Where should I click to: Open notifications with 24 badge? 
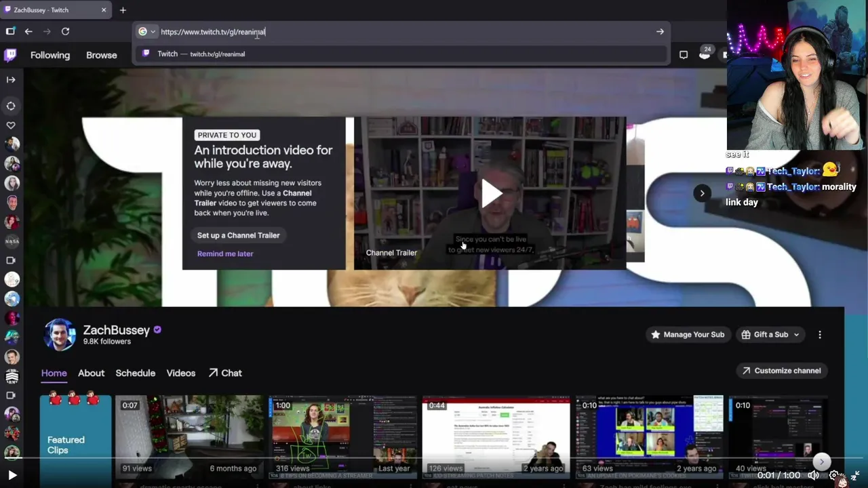(x=705, y=54)
